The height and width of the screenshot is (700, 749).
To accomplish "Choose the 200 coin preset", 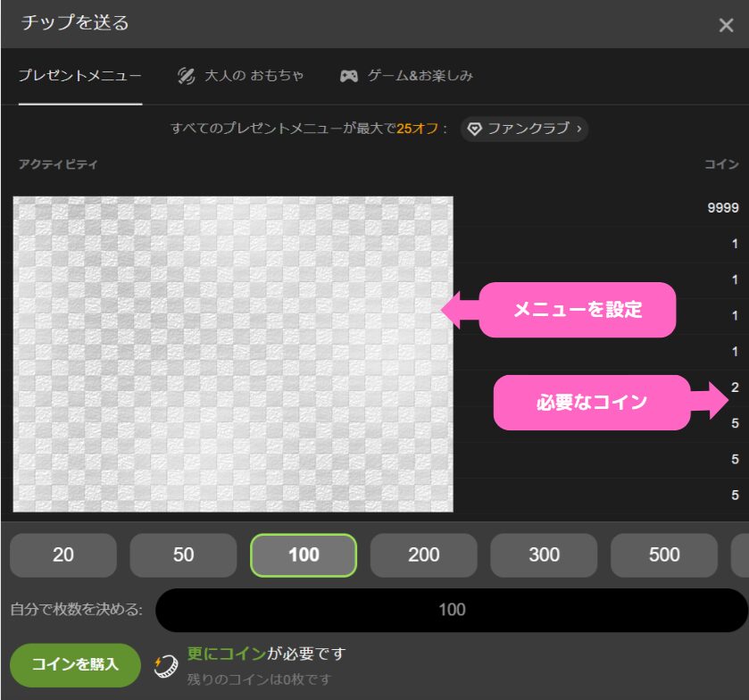I will coord(423,554).
